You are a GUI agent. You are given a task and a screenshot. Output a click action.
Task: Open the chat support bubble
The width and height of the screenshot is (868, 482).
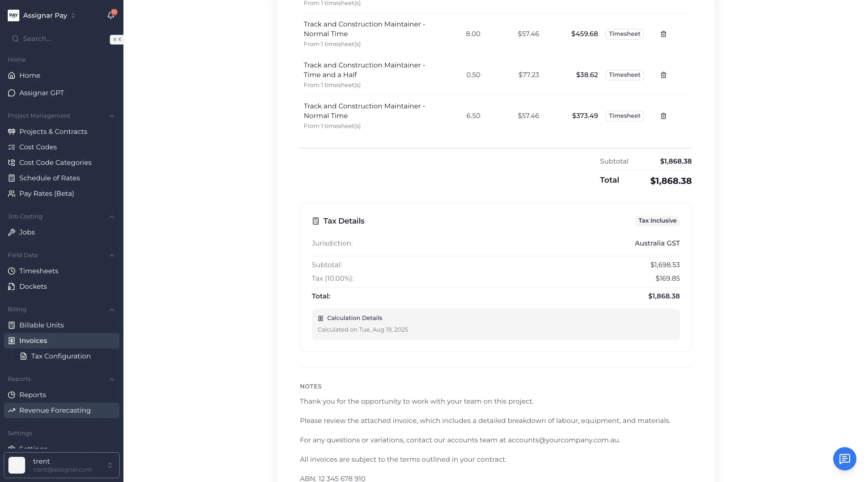pos(844,459)
